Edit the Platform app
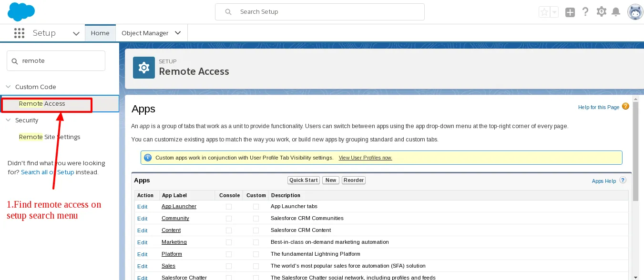 coord(142,254)
